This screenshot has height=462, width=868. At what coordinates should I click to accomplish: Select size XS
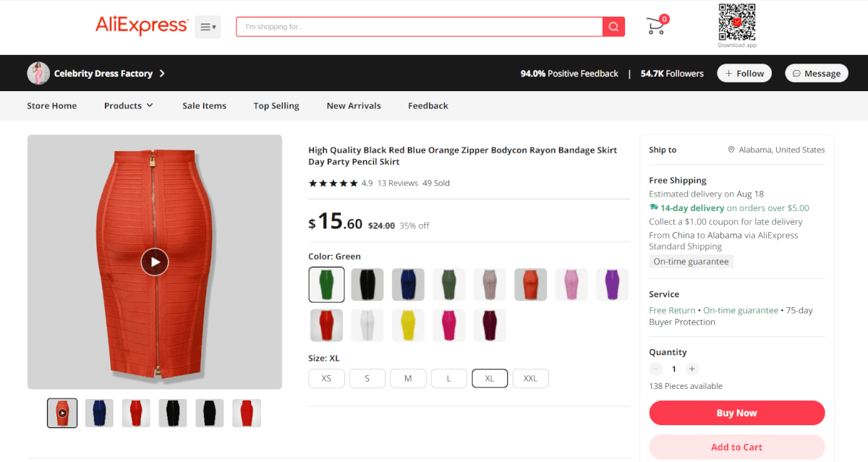326,378
